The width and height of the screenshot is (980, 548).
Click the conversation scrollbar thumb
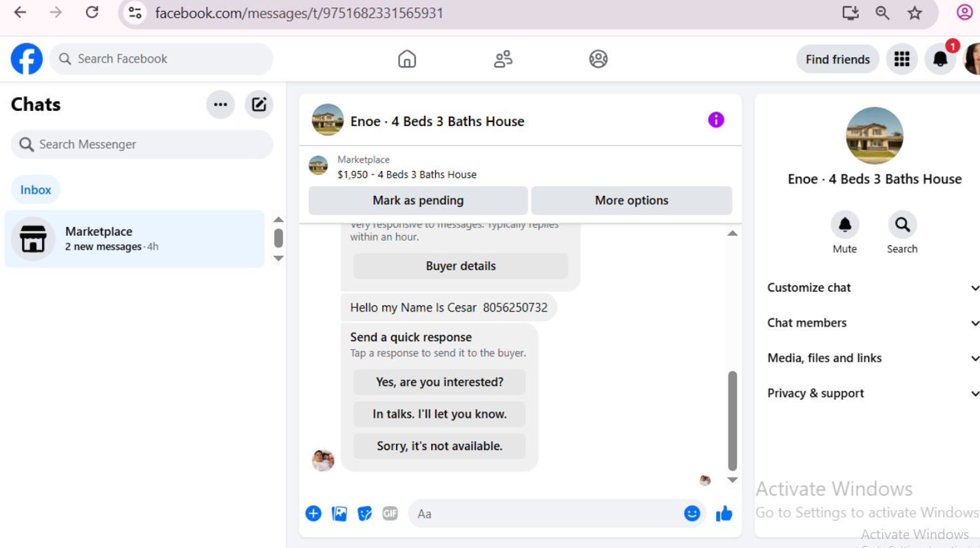click(733, 420)
